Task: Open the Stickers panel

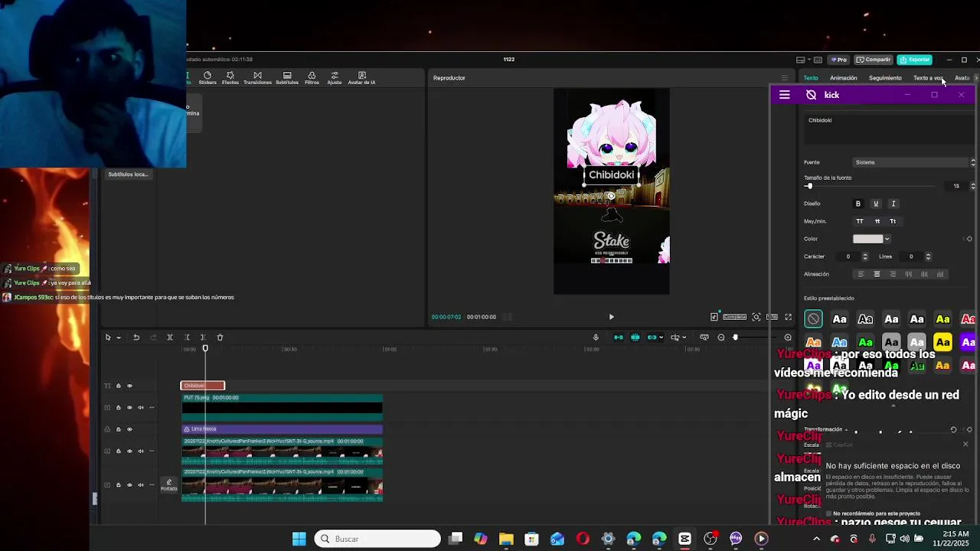Action: (207, 77)
